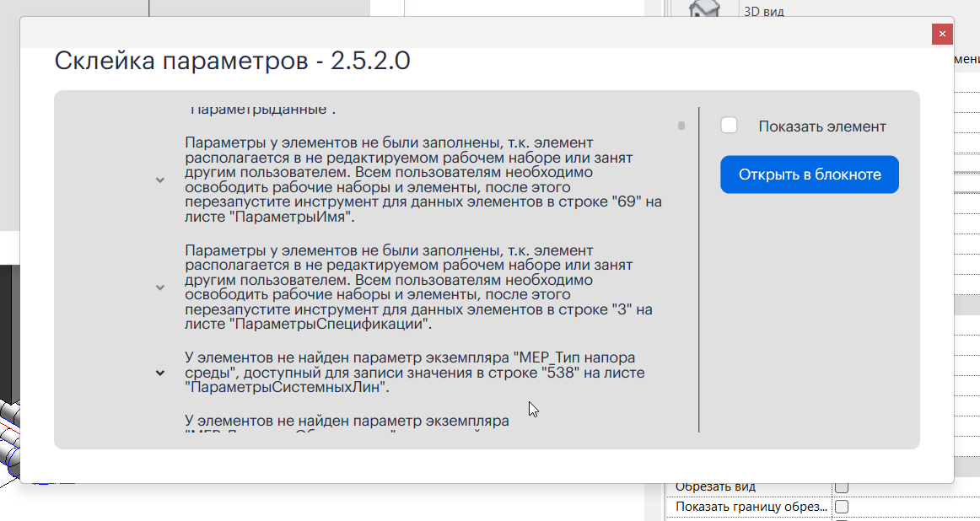
Task: Expand the message about row "3" ПараметрыСпецификации
Action: (160, 287)
